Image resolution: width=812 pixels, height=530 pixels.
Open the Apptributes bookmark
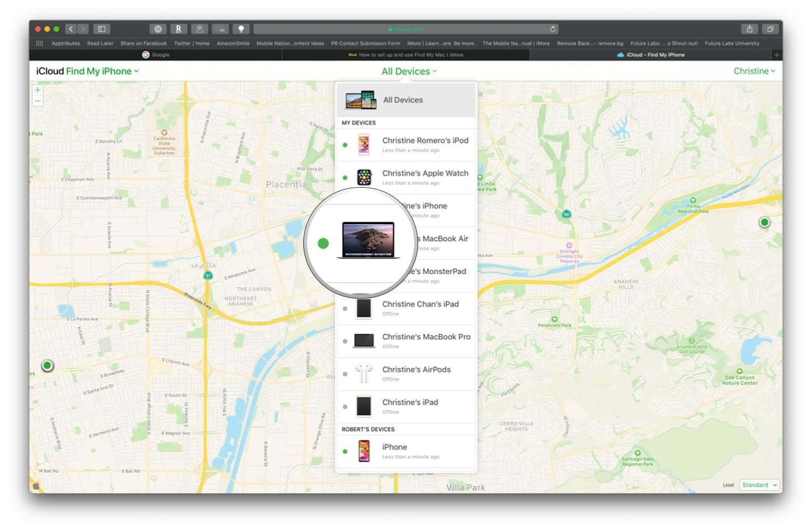(x=66, y=43)
